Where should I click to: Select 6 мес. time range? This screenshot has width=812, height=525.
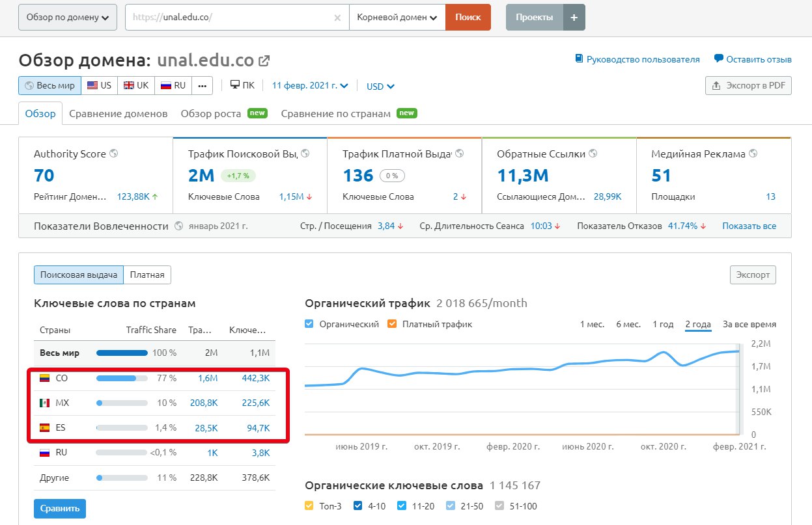628,324
